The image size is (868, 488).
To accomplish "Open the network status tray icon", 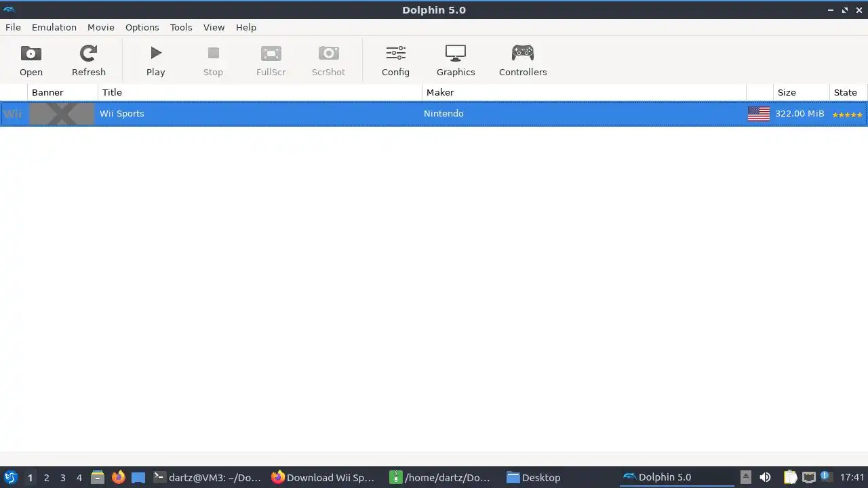I will click(808, 477).
